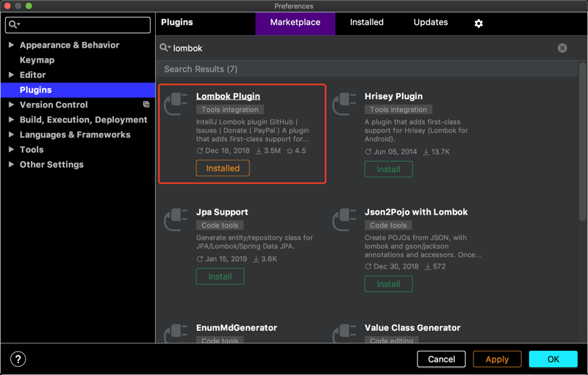Focus the preferences search box in sidebar

pyautogui.click(x=81, y=24)
